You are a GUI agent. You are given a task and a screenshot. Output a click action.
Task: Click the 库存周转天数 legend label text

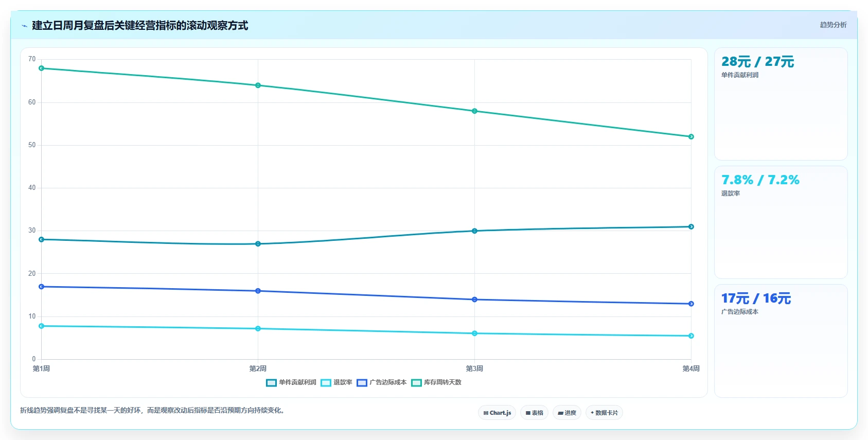coord(442,382)
